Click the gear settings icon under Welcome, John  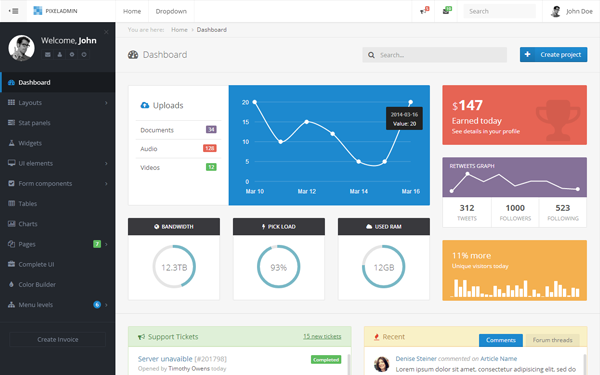click(x=72, y=55)
